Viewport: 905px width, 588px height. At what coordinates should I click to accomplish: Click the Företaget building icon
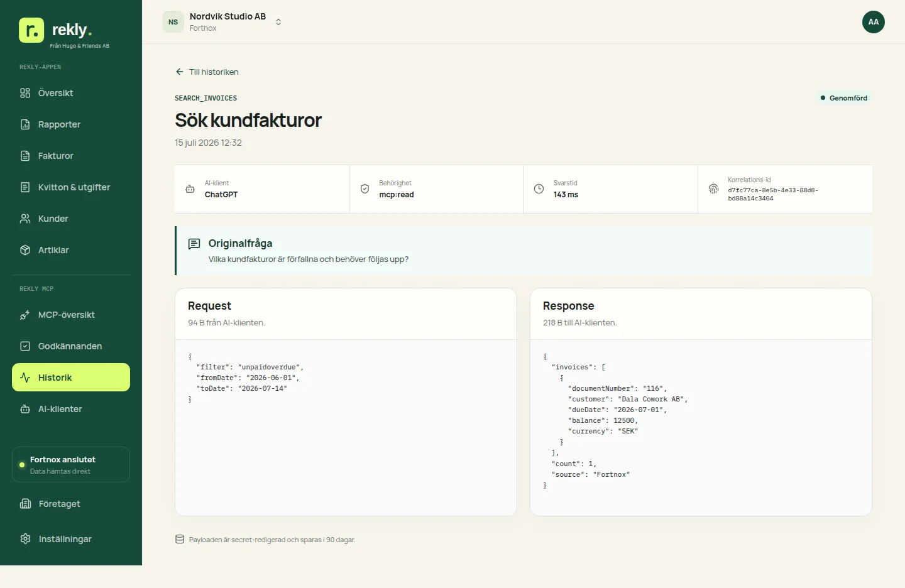[26, 504]
